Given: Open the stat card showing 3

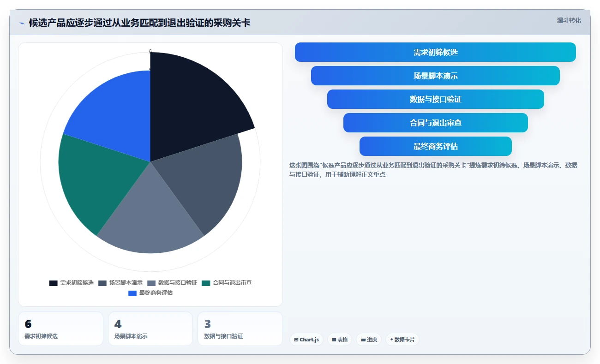Looking at the screenshot, I should (240, 328).
